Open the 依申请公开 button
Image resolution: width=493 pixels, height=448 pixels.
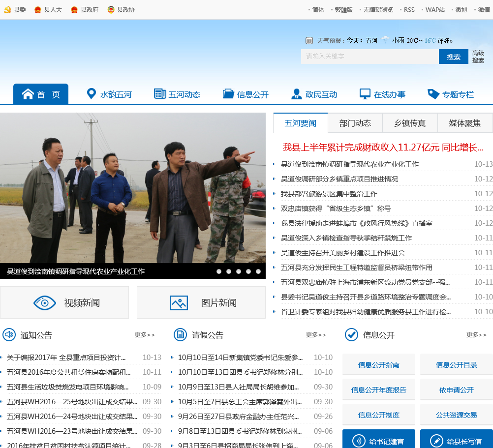click(x=456, y=389)
